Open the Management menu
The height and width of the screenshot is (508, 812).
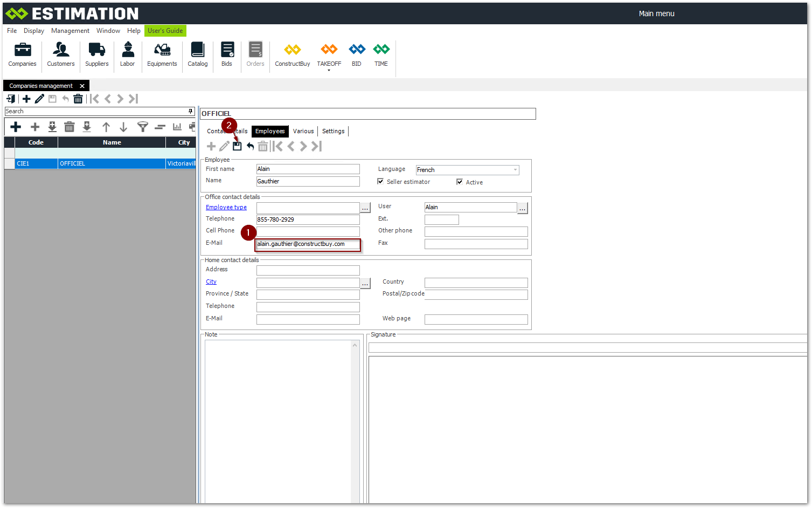[70, 31]
